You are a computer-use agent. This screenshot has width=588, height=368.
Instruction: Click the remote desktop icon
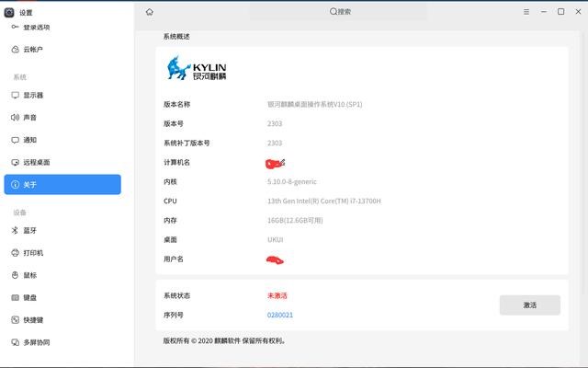(x=15, y=162)
